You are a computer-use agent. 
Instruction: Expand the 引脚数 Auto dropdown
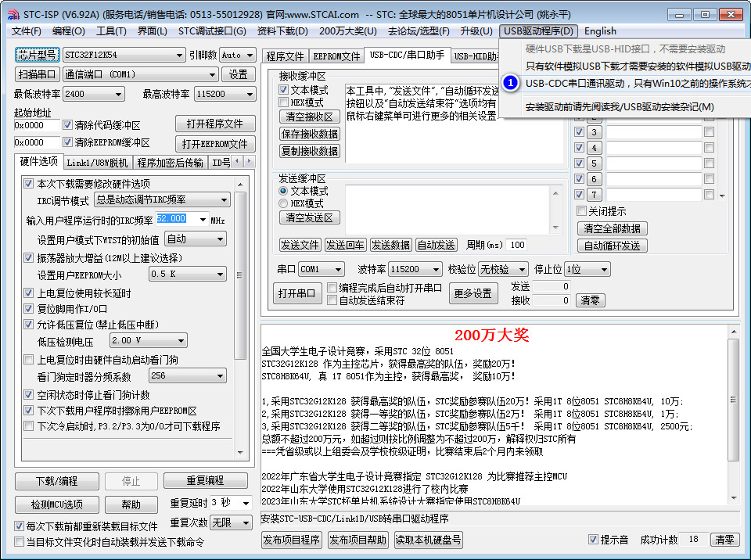coord(250,55)
